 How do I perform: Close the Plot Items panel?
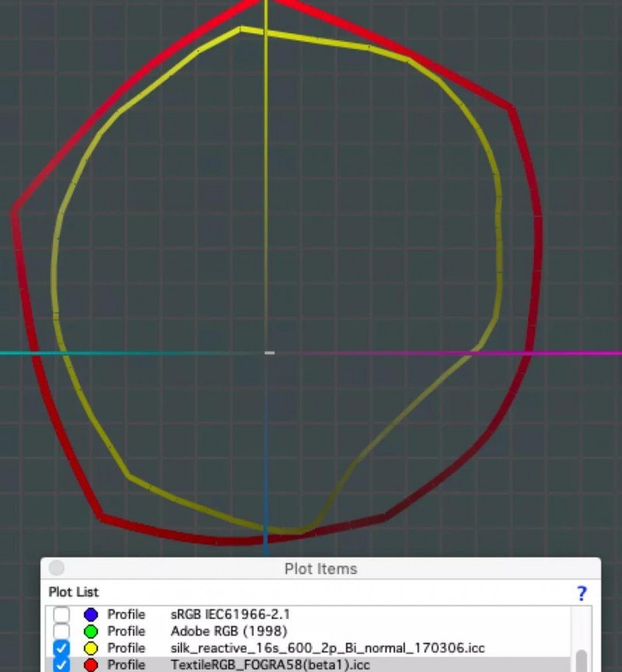[57, 569]
